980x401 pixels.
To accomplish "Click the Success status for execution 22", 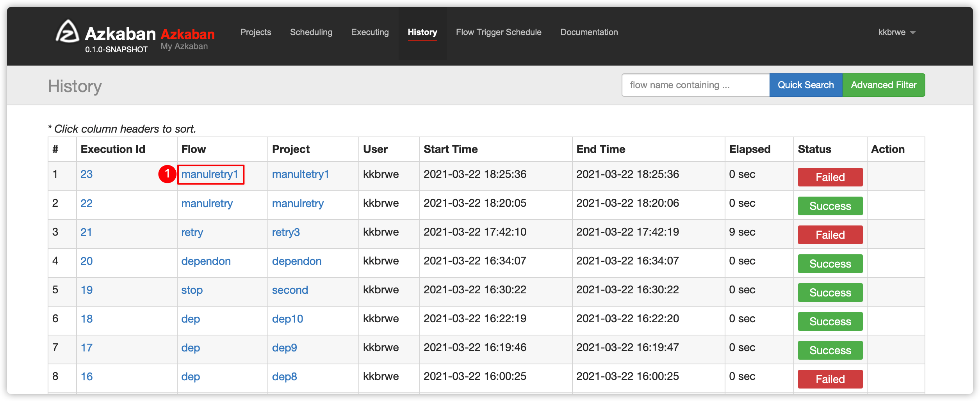I will point(830,206).
